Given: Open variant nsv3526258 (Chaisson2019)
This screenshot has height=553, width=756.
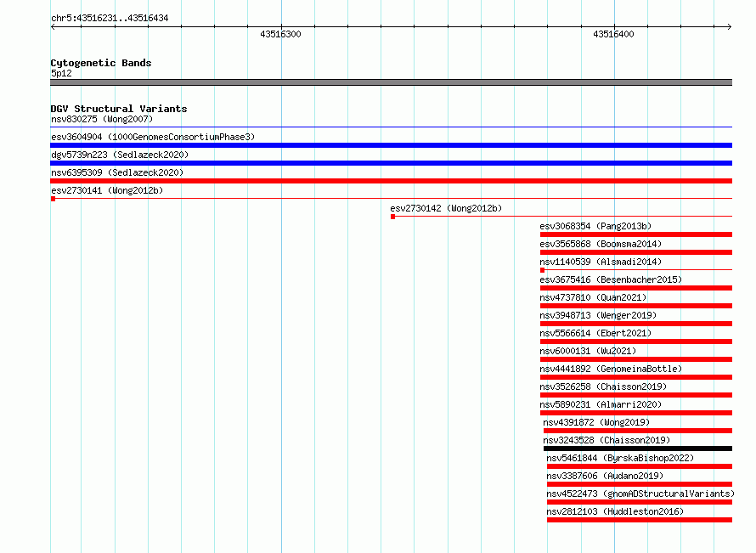Looking at the screenshot, I should (x=603, y=387).
